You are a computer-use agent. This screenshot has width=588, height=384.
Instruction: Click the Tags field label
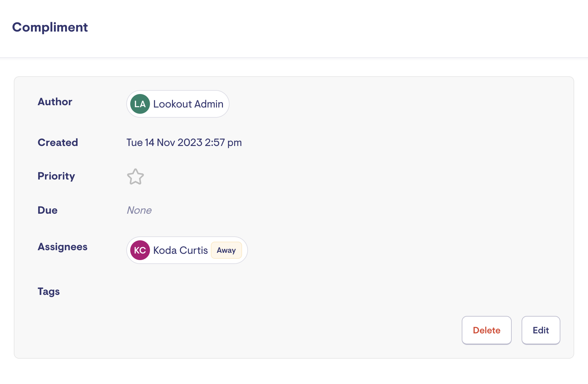[49, 291]
